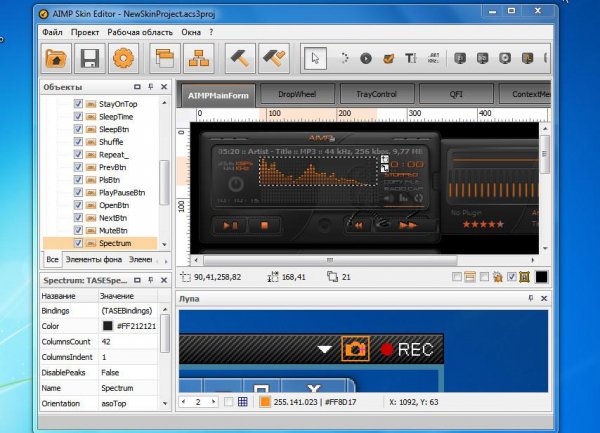Pin the Лупа panel
The width and height of the screenshot is (600, 433).
pos(530,298)
